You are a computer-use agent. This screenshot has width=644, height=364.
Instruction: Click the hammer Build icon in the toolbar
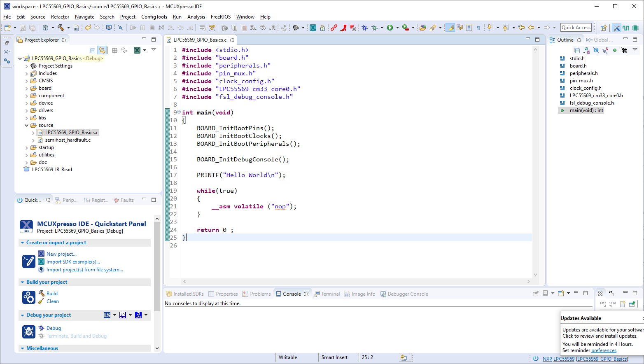coord(61,28)
